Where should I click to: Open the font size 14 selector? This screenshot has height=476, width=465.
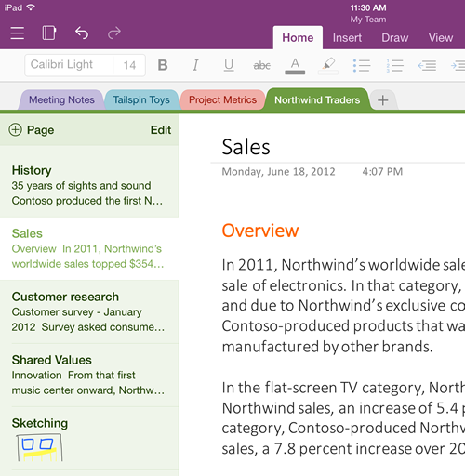click(129, 65)
